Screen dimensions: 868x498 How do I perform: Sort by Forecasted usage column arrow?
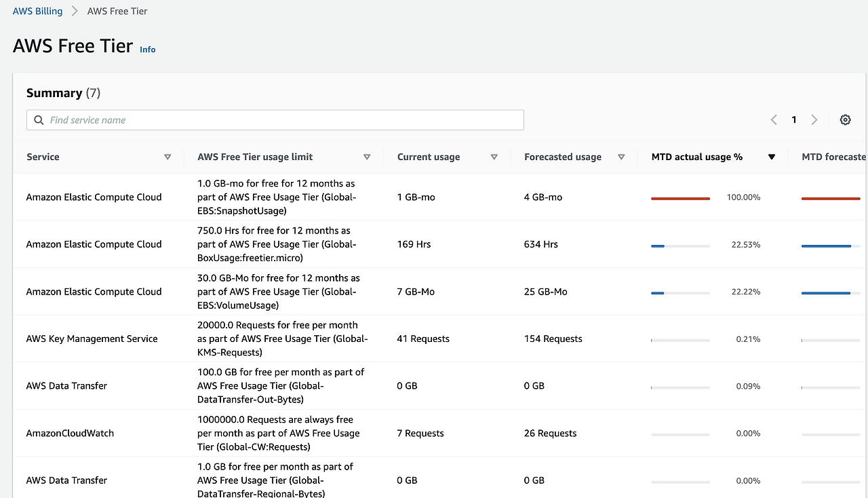point(621,157)
